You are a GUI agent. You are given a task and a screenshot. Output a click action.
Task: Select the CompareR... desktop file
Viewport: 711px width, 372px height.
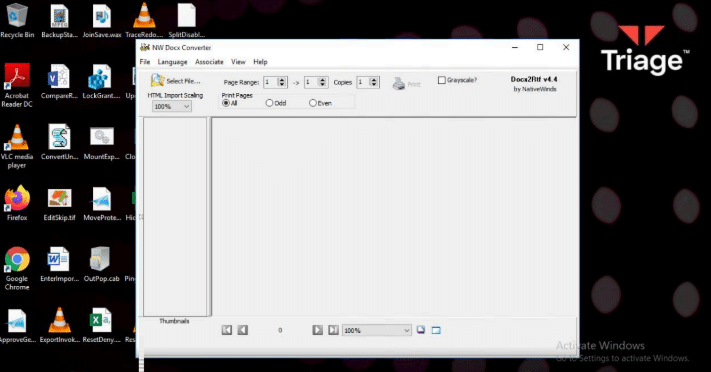tap(59, 82)
